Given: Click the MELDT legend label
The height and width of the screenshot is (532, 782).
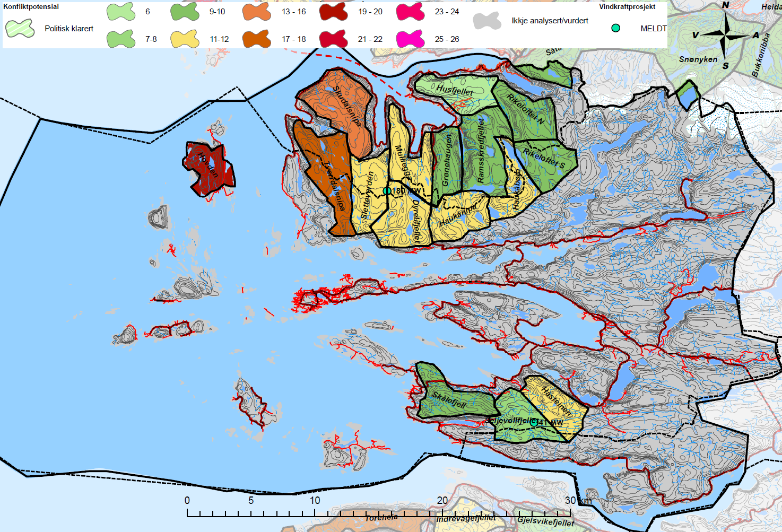Looking at the screenshot, I should coord(654,29).
